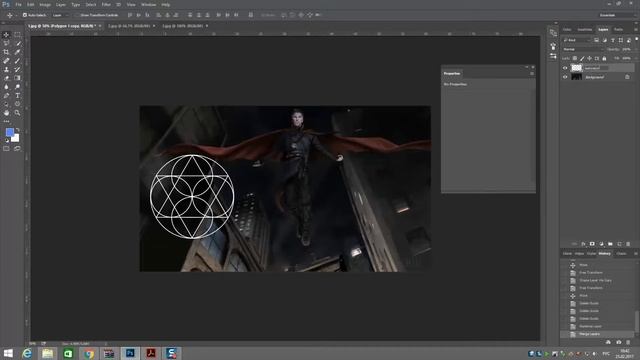
Task: Open the Filter menu
Action: tap(106, 4)
